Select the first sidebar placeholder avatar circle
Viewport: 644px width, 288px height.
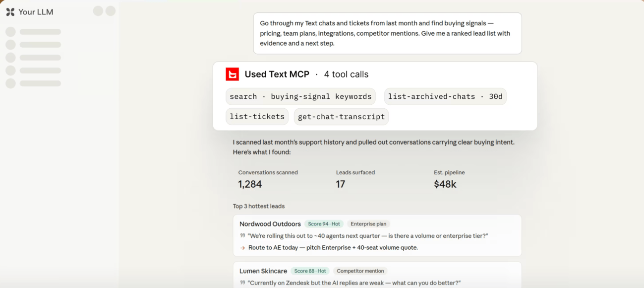tap(10, 32)
